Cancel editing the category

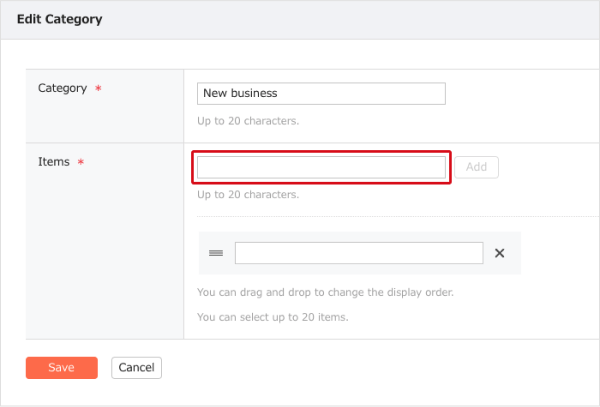[x=136, y=368]
